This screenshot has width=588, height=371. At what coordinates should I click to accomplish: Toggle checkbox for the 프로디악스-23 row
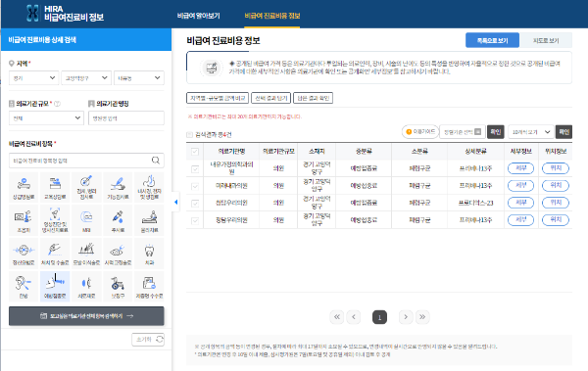click(195, 203)
